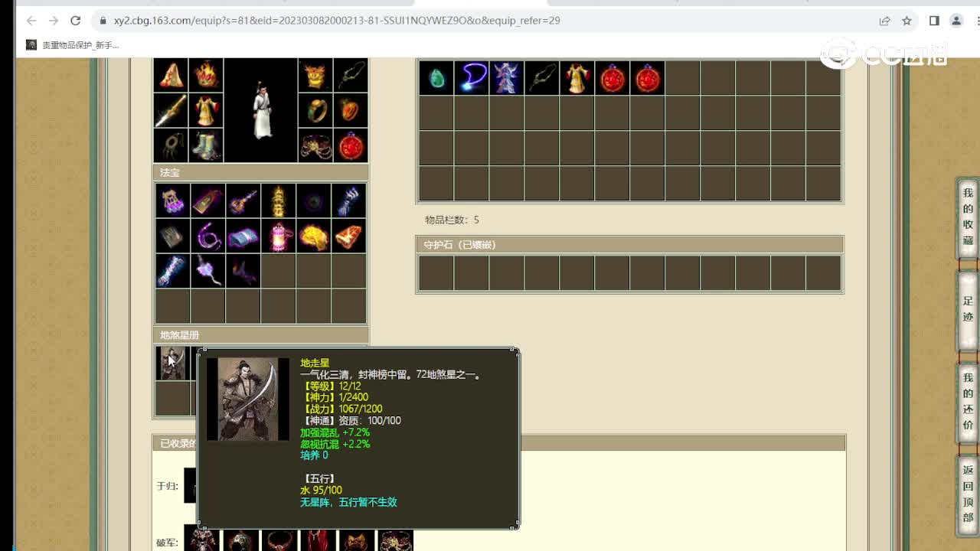
Task: Click the 物品栏数：5 text
Action: [452, 220]
